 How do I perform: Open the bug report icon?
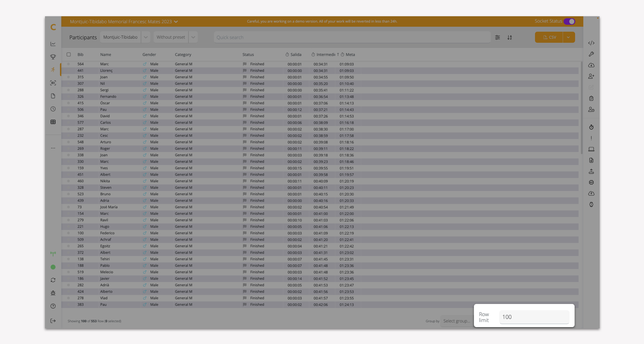[x=53, y=293]
